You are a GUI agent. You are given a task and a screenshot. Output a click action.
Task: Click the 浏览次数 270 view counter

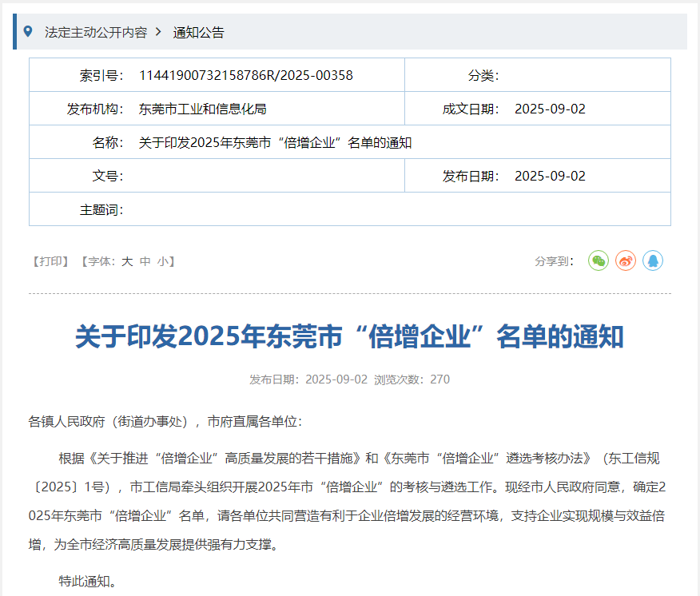412,379
